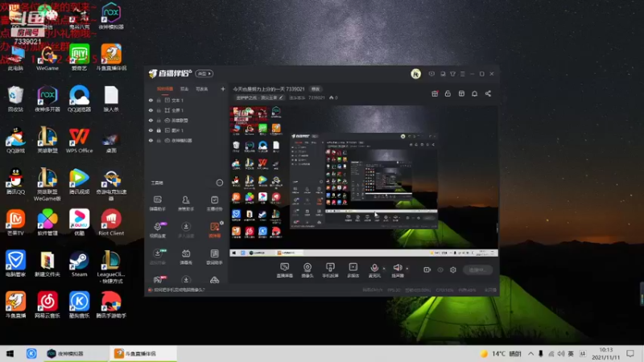Mute the microphone (麦克风)
644x362 pixels.
pyautogui.click(x=374, y=270)
